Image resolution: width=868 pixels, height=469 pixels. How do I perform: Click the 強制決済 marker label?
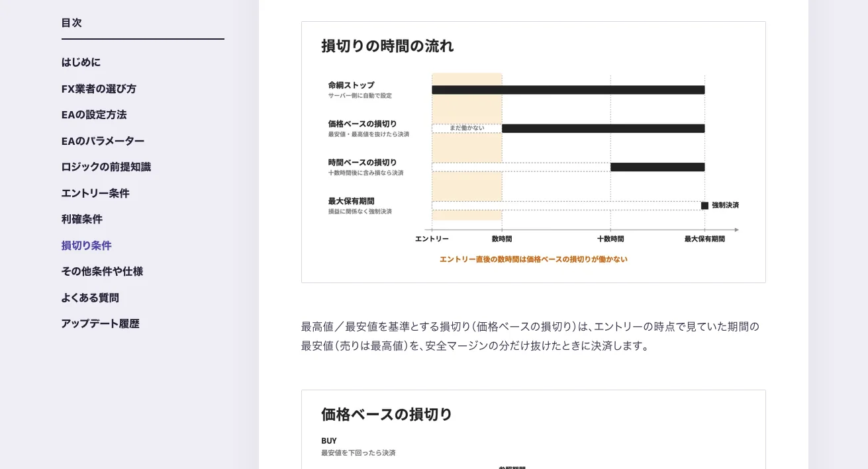[x=725, y=205]
